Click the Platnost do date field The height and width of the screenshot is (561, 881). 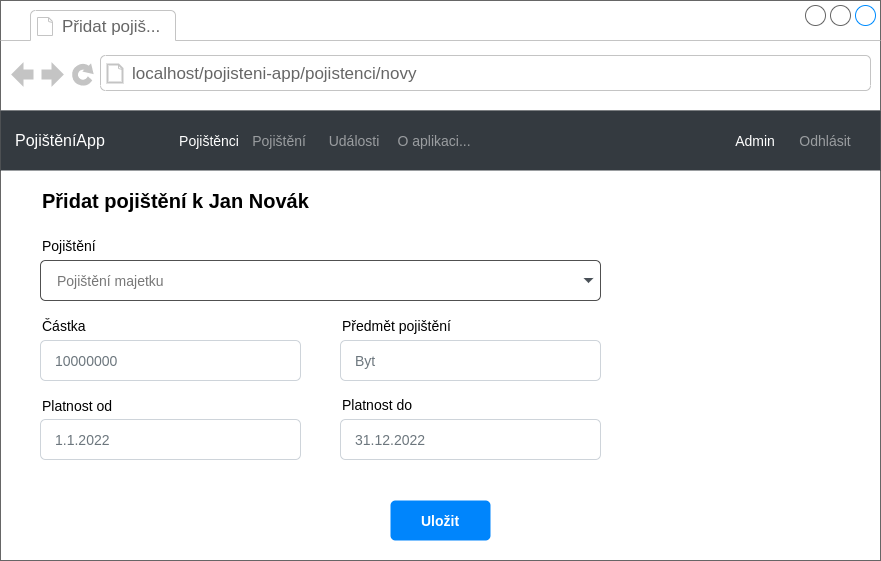click(470, 440)
